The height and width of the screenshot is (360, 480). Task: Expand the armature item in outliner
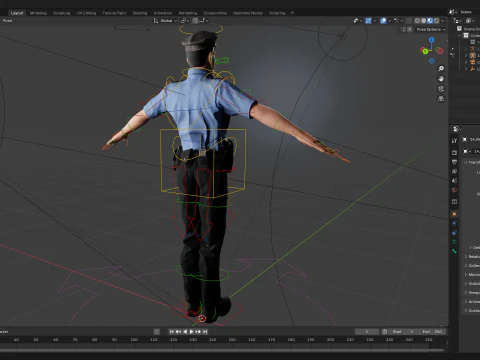click(x=466, y=55)
